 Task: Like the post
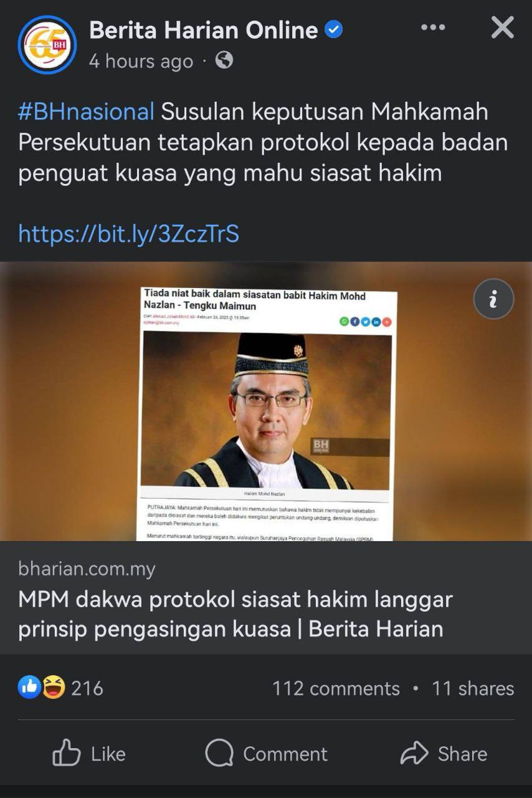(x=89, y=754)
